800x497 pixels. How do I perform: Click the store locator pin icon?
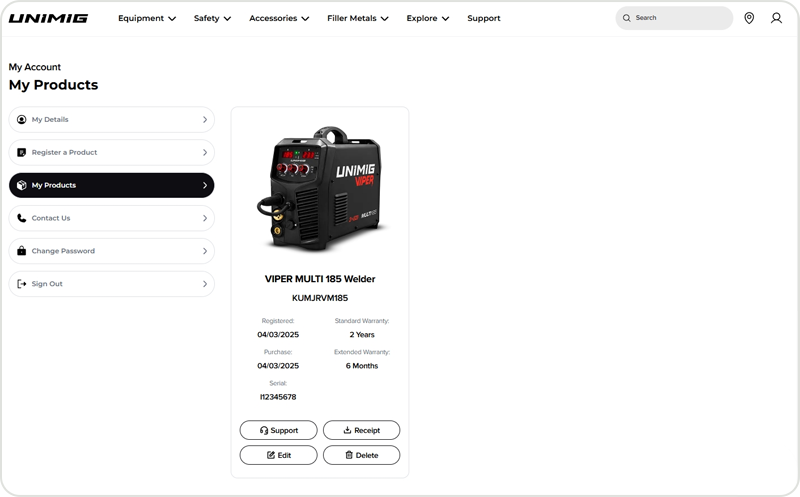[x=749, y=18]
